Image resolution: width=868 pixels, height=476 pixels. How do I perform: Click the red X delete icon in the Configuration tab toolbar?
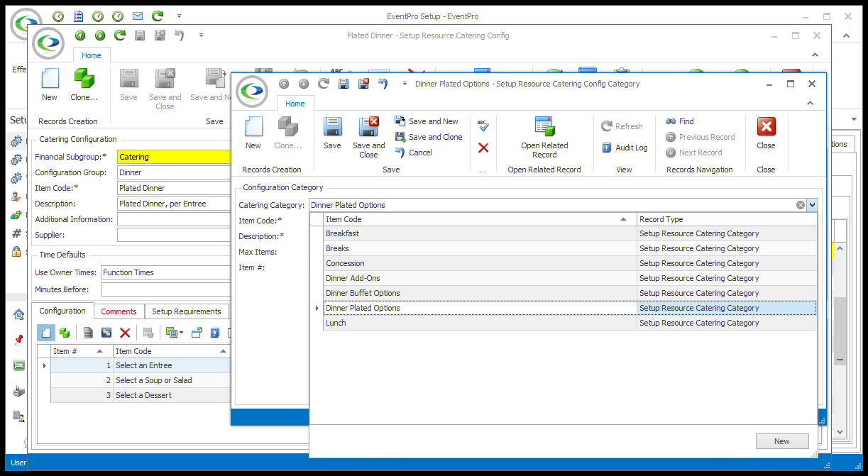(125, 332)
